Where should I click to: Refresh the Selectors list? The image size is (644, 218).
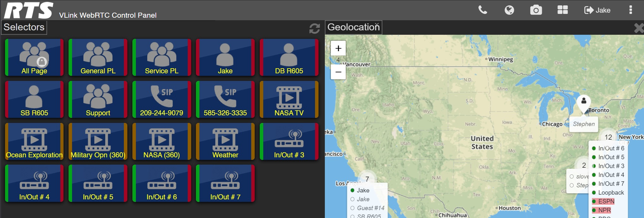(314, 28)
